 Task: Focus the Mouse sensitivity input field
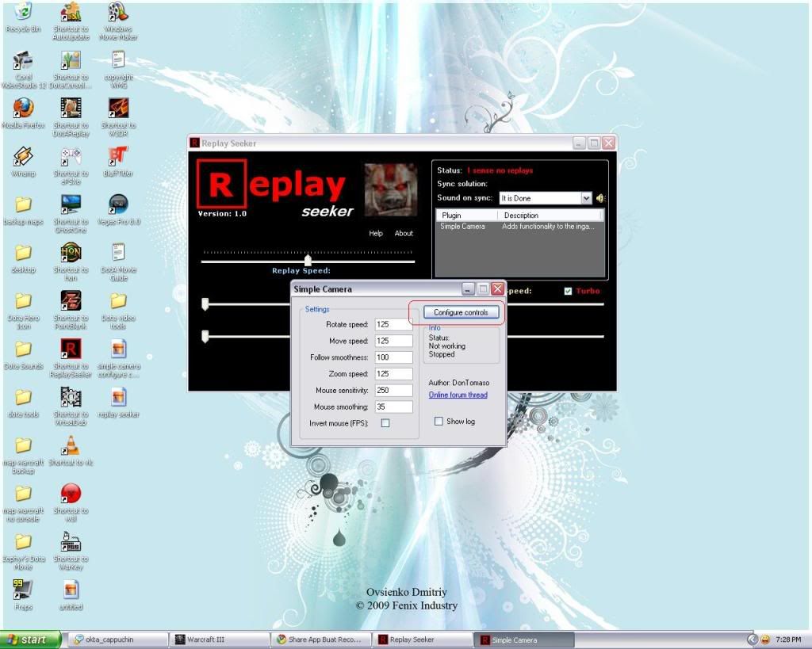click(x=393, y=391)
